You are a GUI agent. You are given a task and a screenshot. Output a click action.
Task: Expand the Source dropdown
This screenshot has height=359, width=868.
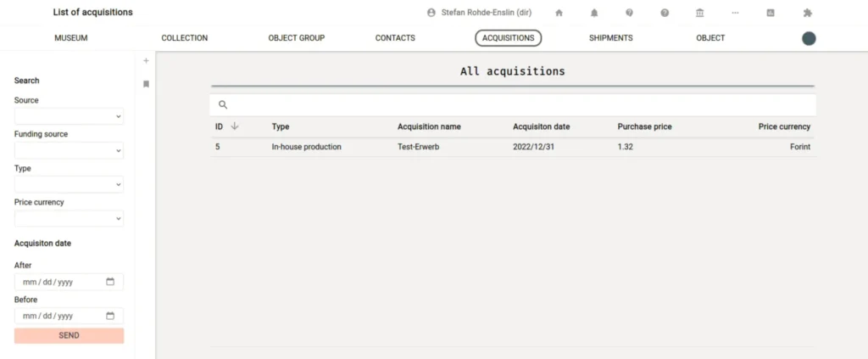tap(70, 116)
